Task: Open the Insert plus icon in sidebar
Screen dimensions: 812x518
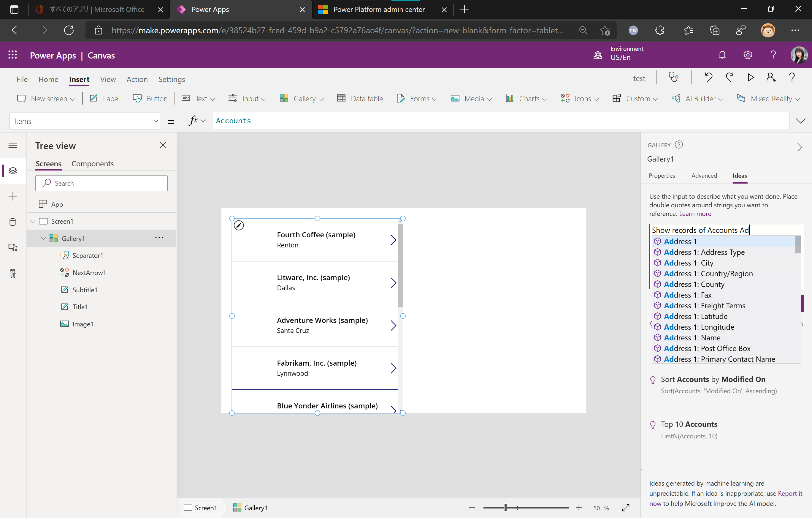Action: tap(12, 196)
